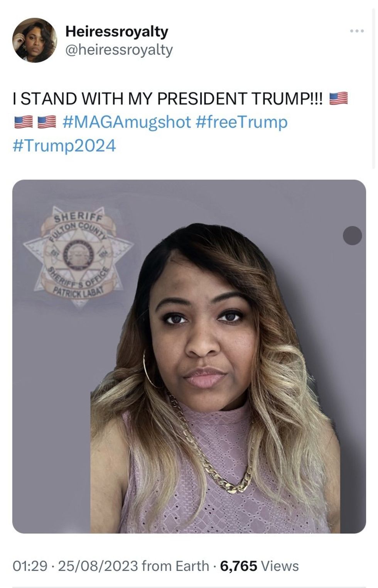
Task: Open the #Trump2024 hashtag
Action: click(x=64, y=146)
